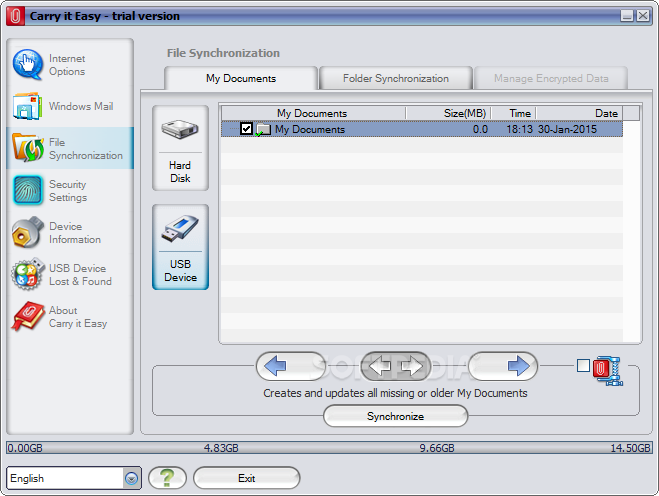Select the USB Device source button
The height and width of the screenshot is (496, 659).
pos(180,247)
